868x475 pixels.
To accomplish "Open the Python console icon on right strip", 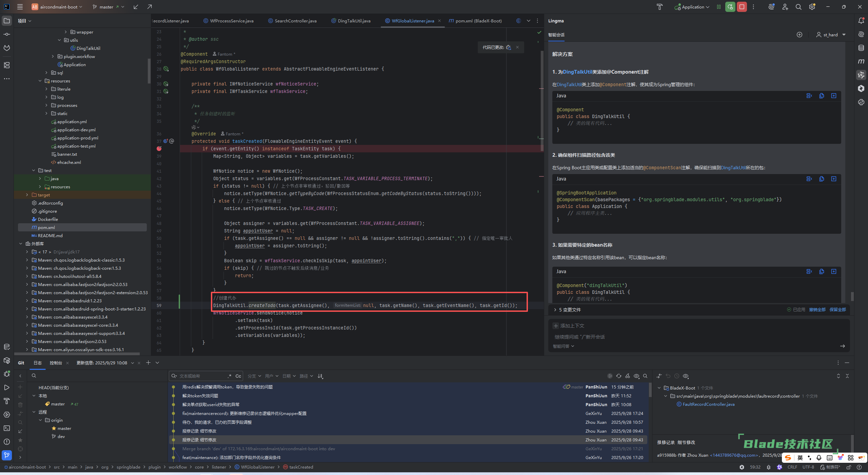I will coord(861,102).
